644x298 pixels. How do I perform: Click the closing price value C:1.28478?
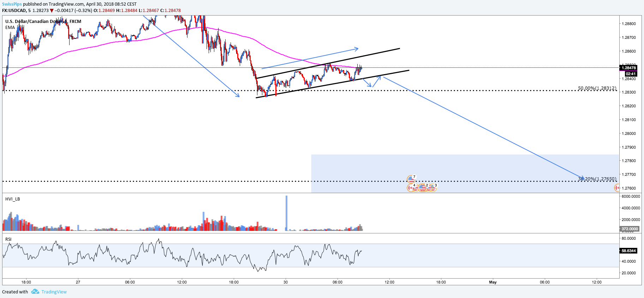point(171,11)
